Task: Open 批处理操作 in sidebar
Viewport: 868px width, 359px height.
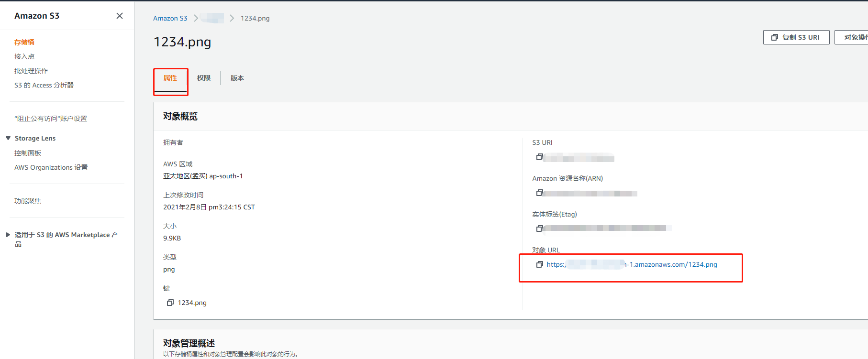Action: coord(31,71)
